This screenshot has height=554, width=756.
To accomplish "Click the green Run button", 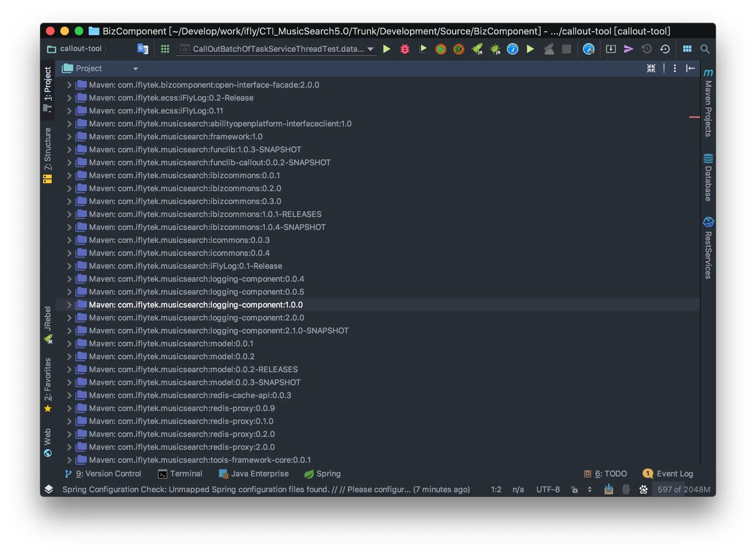I will click(386, 49).
